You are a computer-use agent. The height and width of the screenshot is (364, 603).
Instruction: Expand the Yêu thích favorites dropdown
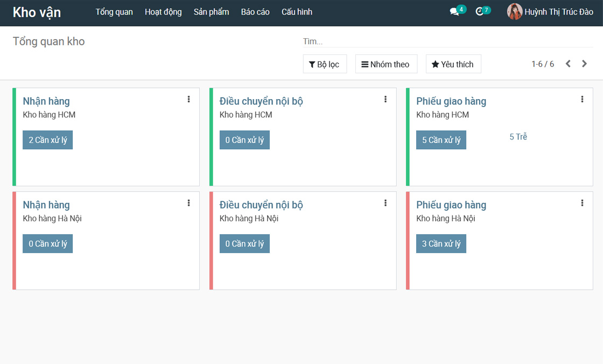point(453,64)
